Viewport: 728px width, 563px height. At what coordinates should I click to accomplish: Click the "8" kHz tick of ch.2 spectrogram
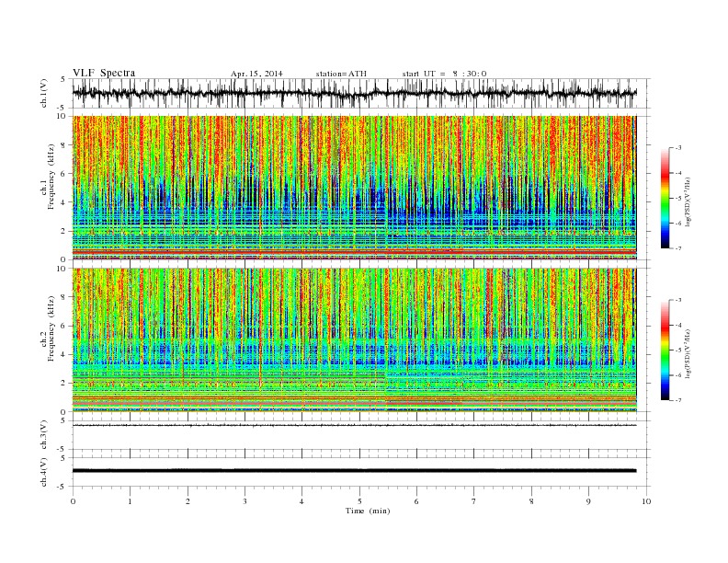click(x=64, y=297)
